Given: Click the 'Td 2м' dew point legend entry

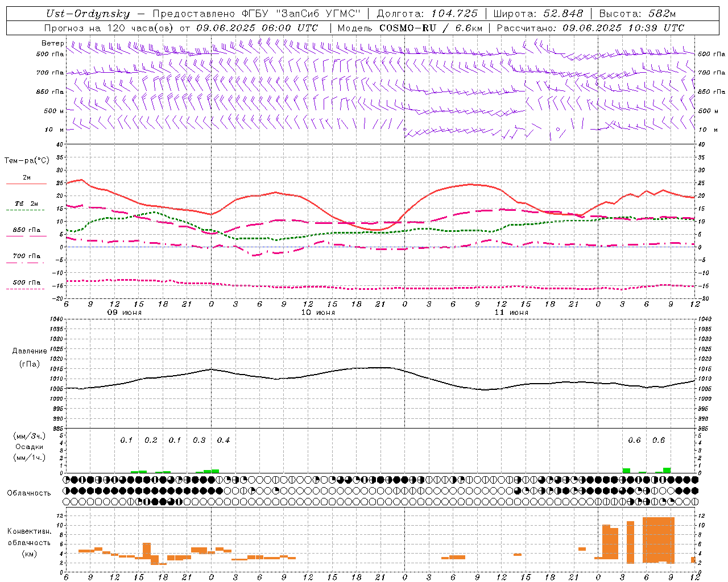Looking at the screenshot, I should (x=26, y=203).
